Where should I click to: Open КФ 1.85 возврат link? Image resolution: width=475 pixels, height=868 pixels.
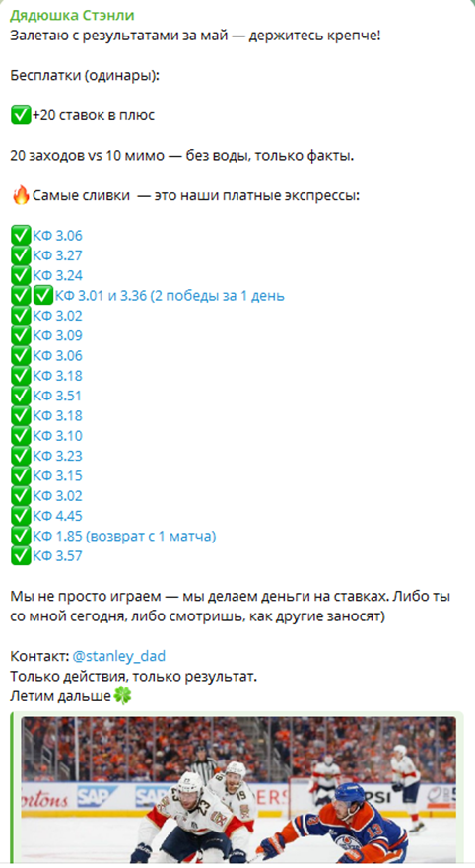tap(124, 536)
